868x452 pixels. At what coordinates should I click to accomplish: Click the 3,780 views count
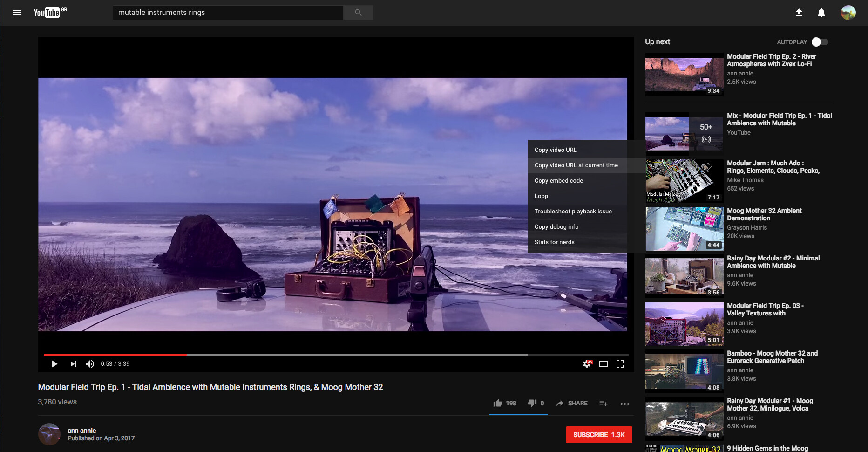click(x=57, y=402)
